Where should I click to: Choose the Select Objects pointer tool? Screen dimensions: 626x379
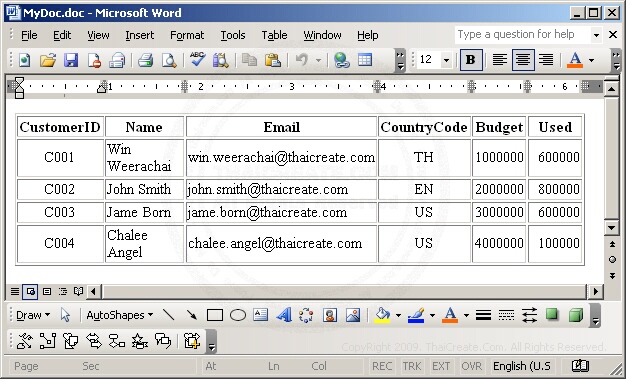click(65, 315)
